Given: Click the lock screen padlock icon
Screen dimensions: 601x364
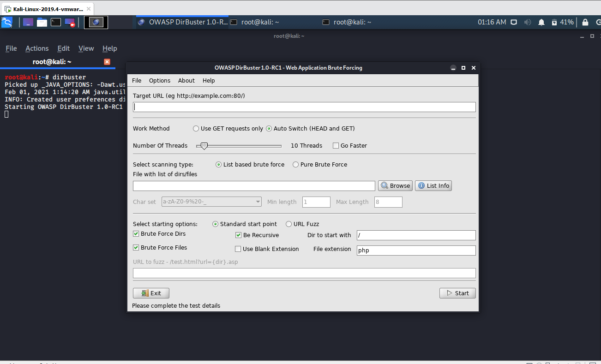Looking at the screenshot, I should pos(585,22).
